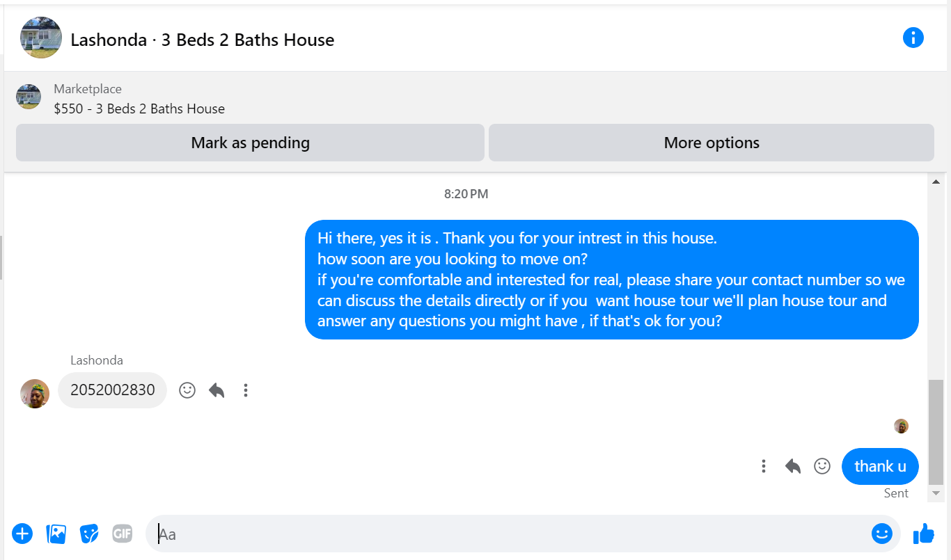
Task: Open the emoji picker in the message box
Action: coord(881,534)
